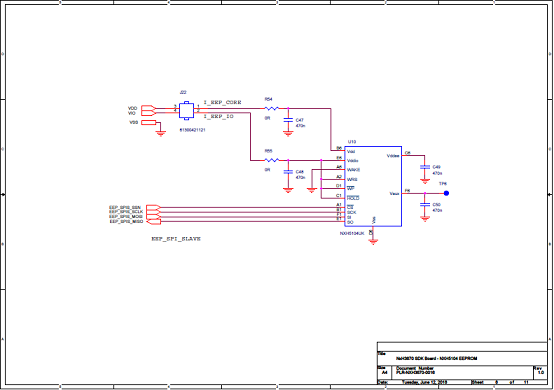Select the EEP_SPI_SLAVE text label

[x=176, y=239]
